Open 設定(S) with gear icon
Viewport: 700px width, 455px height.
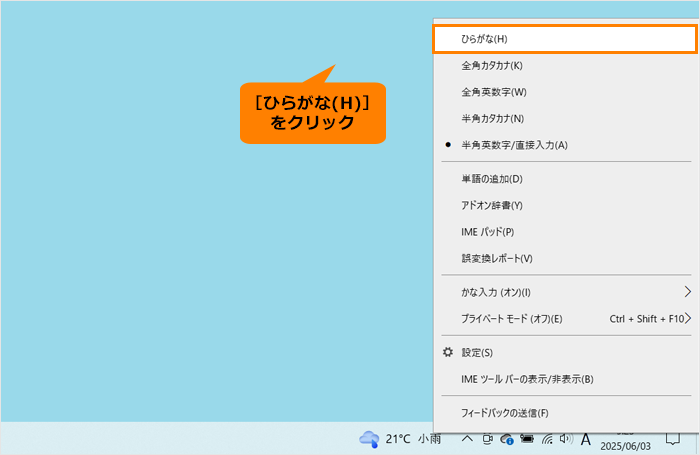(565, 353)
